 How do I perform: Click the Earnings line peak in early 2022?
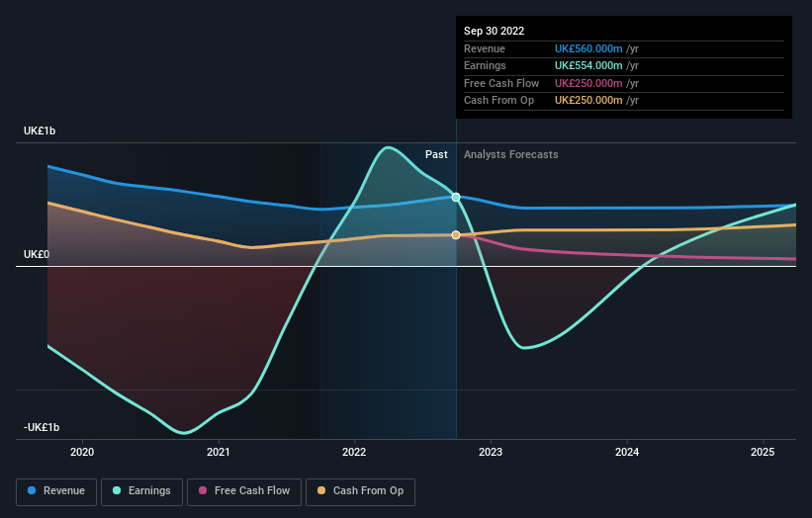pyautogui.click(x=389, y=147)
